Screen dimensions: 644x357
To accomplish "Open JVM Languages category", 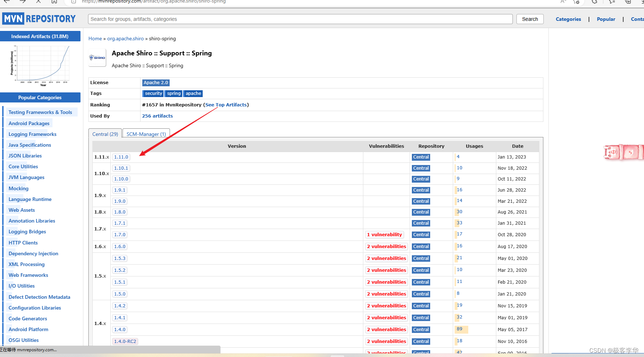I will 27,177.
